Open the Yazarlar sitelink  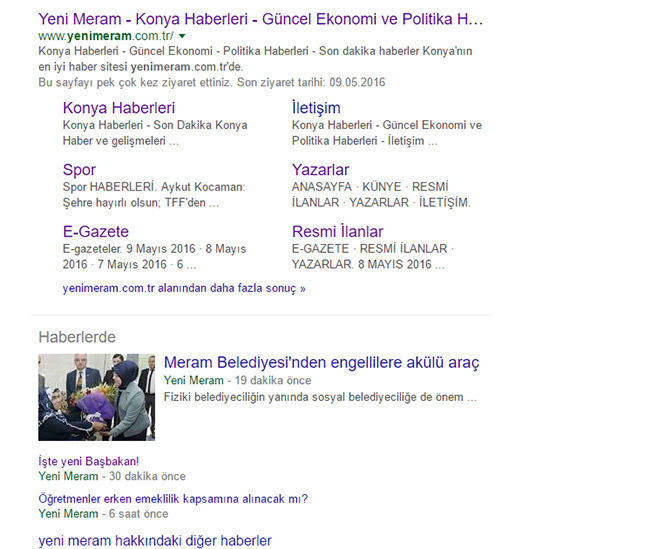point(320,170)
